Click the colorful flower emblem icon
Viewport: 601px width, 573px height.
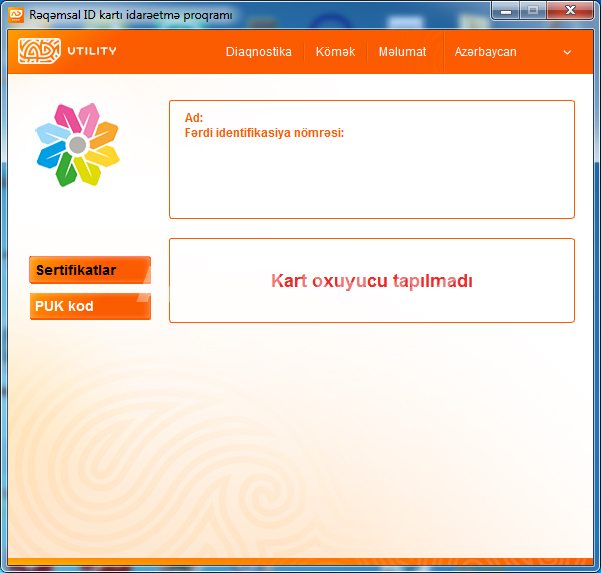pyautogui.click(x=78, y=145)
